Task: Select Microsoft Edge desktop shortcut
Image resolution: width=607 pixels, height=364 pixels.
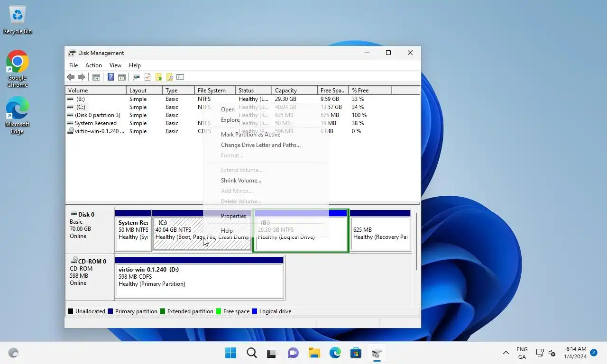Action: click(x=18, y=116)
